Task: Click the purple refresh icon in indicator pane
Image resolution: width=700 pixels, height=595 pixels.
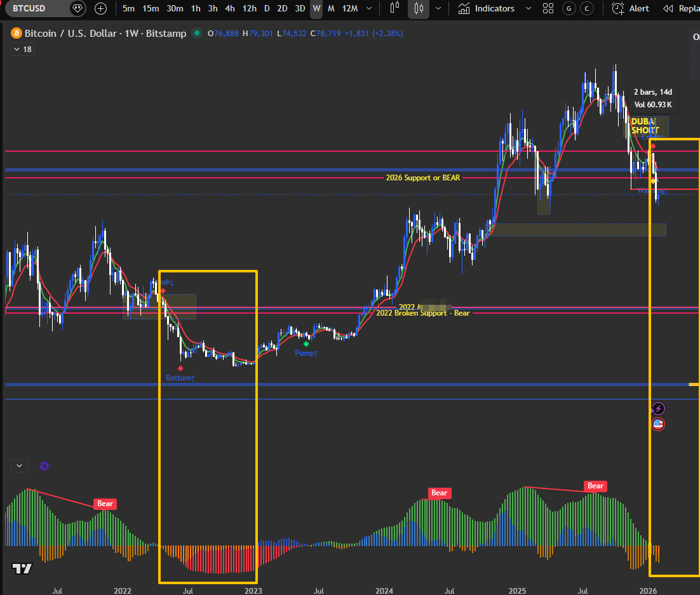Action: tap(44, 466)
